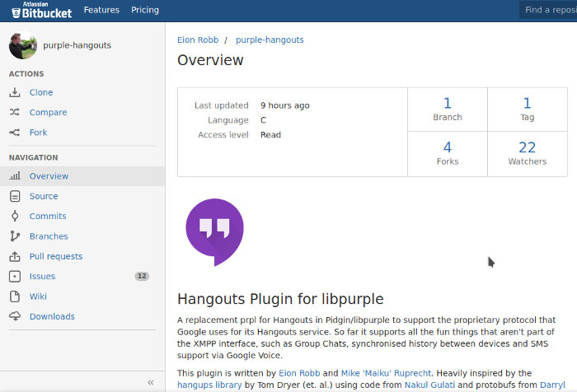Open the Downloads navigation link
577x392 pixels.
pyautogui.click(x=52, y=316)
